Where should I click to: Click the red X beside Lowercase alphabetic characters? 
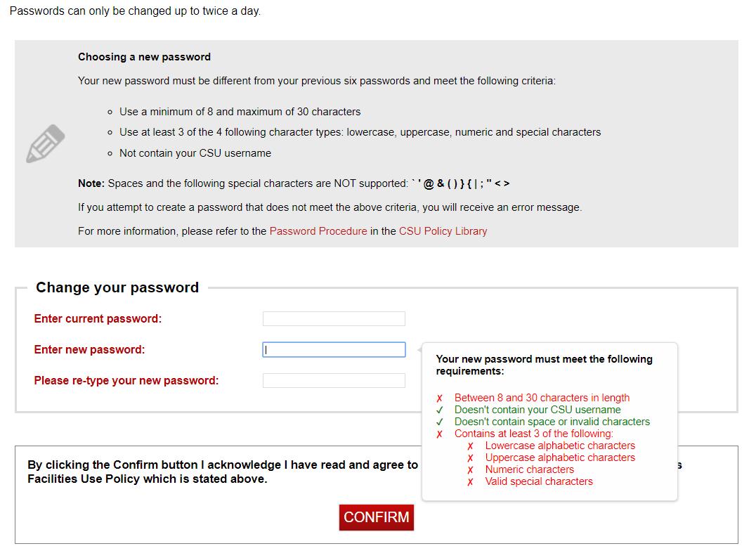(x=470, y=446)
